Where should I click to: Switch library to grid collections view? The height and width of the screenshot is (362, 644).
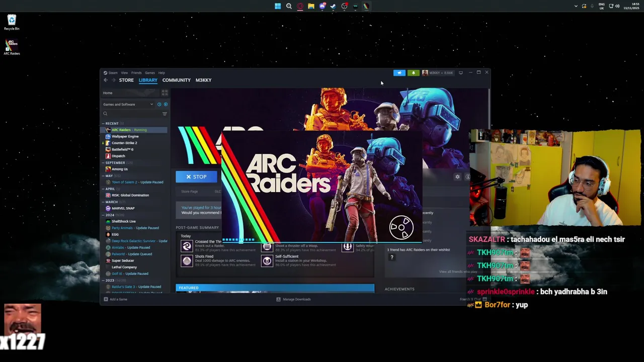point(165,93)
